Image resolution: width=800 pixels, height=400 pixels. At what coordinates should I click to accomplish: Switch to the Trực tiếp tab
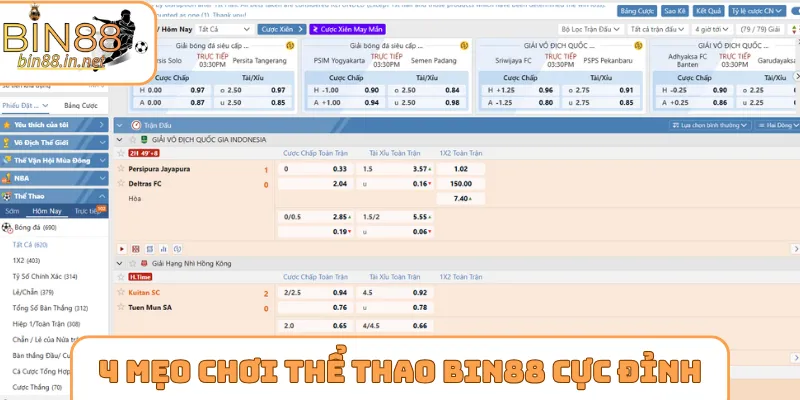(x=88, y=211)
